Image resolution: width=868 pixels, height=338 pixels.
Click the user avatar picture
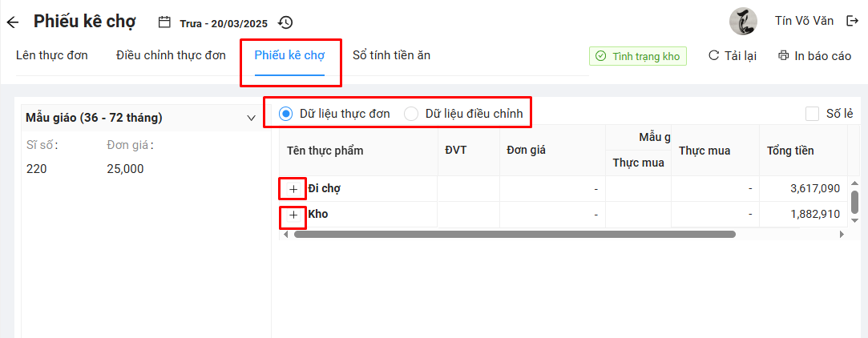(x=743, y=22)
